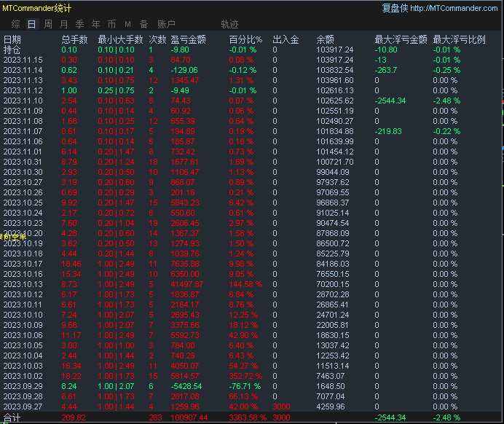504x424 pixels.
Task: Select the 2023.10.05 date row
Action: tap(23, 345)
